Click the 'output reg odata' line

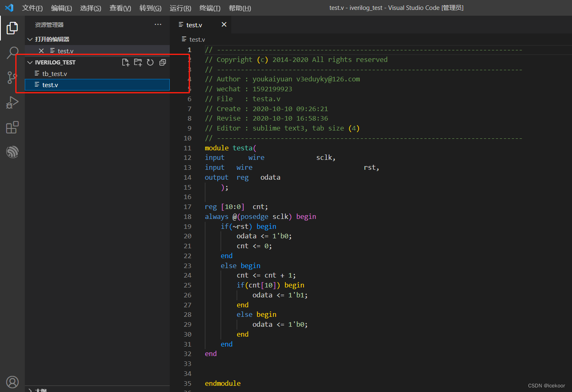pos(242,177)
